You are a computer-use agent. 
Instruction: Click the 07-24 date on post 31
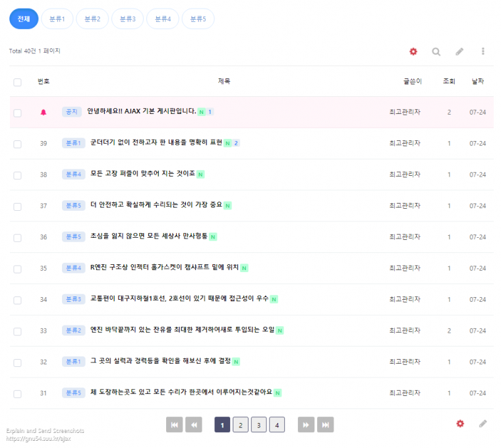[x=478, y=393]
